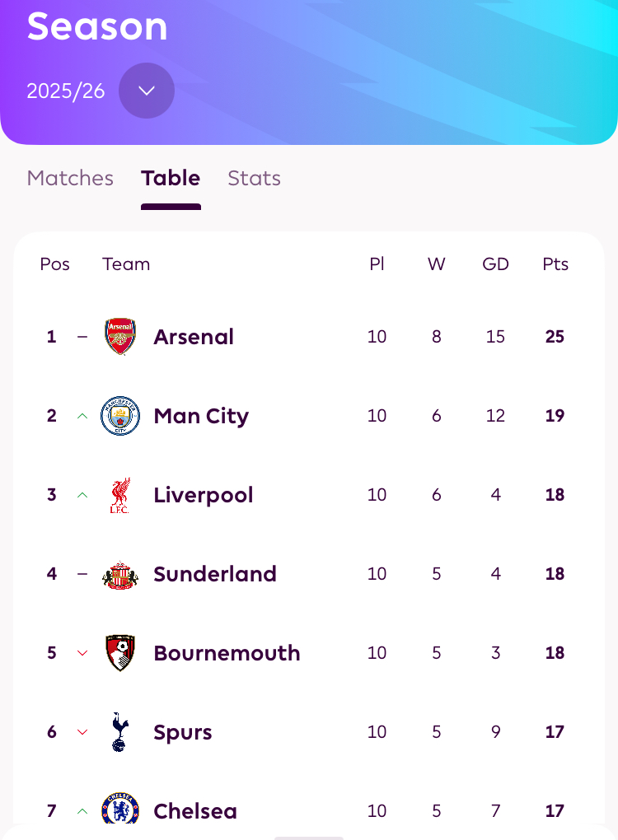
Task: Click the 2025/26 season label
Action: pos(66,91)
